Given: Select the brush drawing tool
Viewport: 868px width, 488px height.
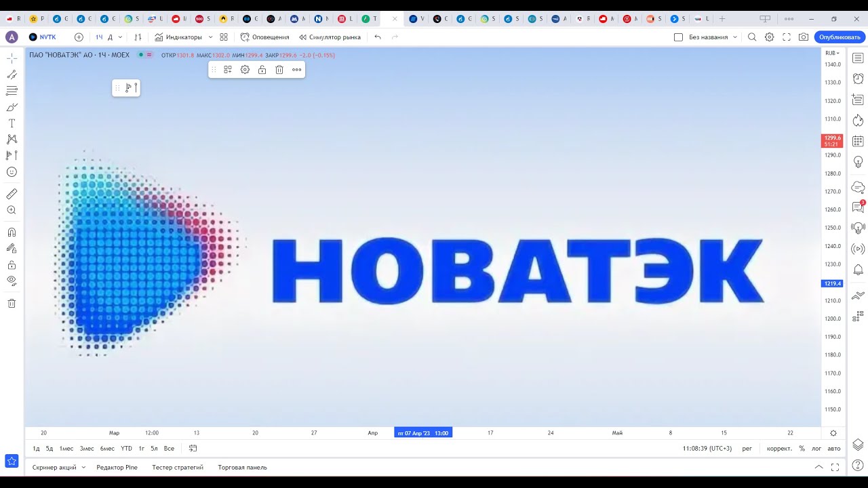Looking at the screenshot, I should 12,107.
